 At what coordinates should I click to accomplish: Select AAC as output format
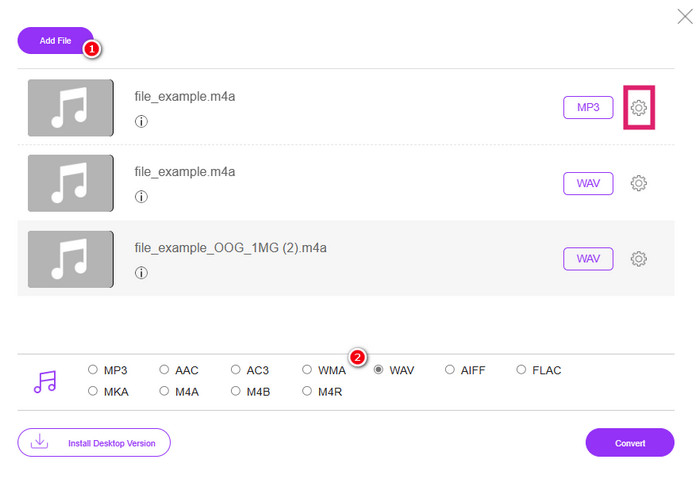tap(165, 370)
